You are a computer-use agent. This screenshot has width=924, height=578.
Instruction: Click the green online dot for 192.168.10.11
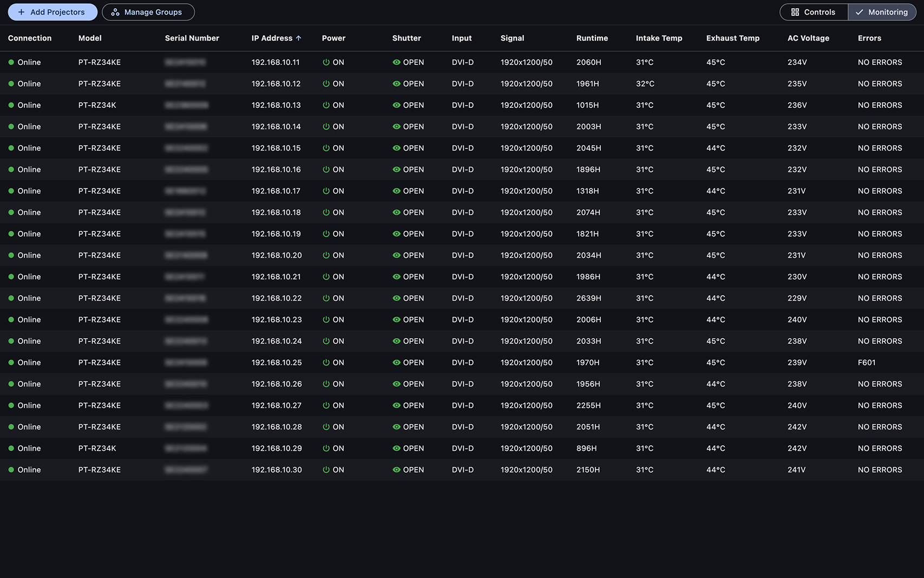point(11,62)
